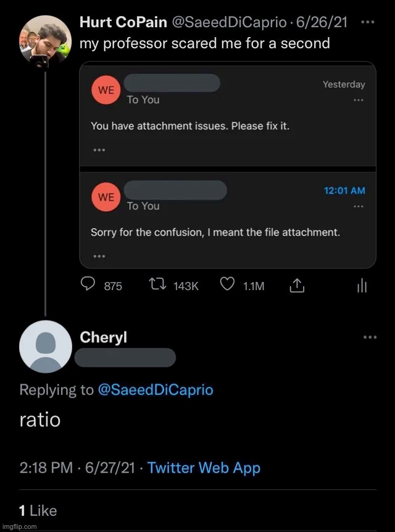Open options beside Yesterday email timestamp
The image size is (395, 532).
358,100
